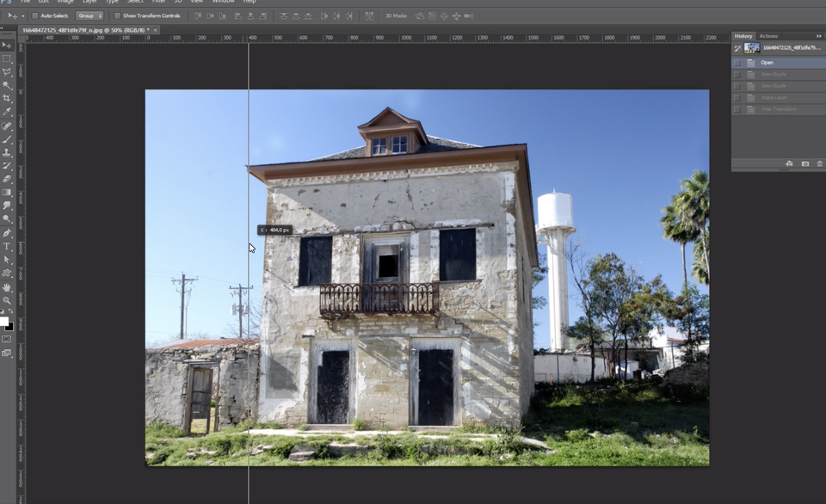Screen dimensions: 826x504
Task: Select the Hand tool
Action: coord(7,287)
